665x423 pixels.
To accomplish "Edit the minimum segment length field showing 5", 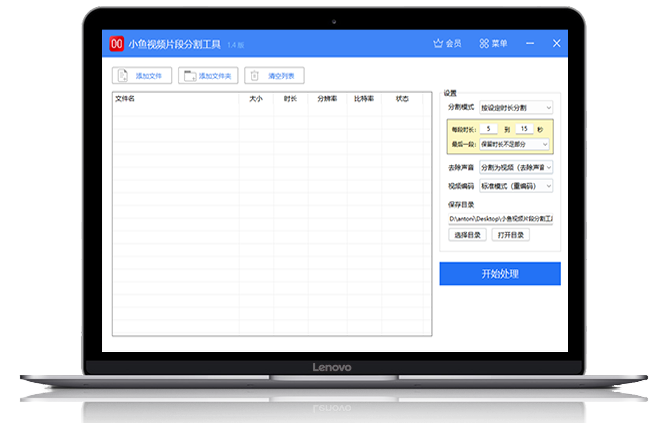I will pos(489,129).
